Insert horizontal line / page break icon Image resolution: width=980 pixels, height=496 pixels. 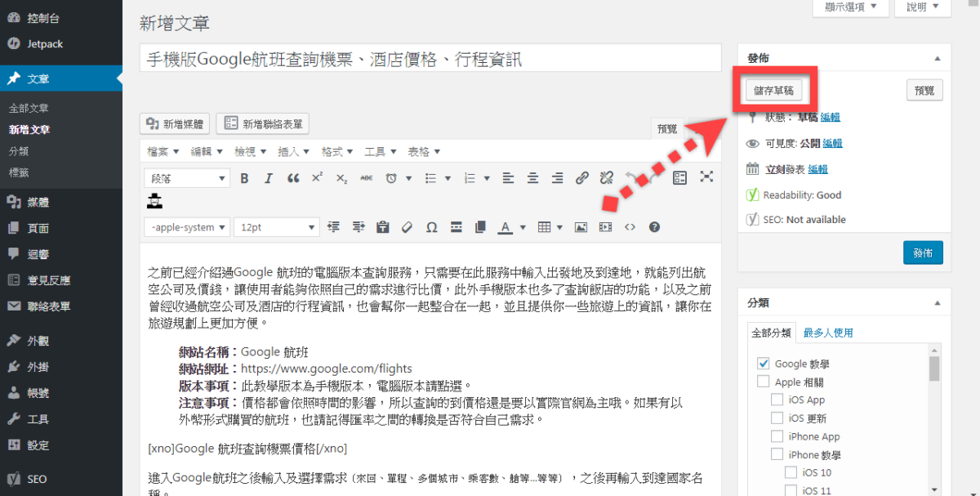[x=456, y=227]
